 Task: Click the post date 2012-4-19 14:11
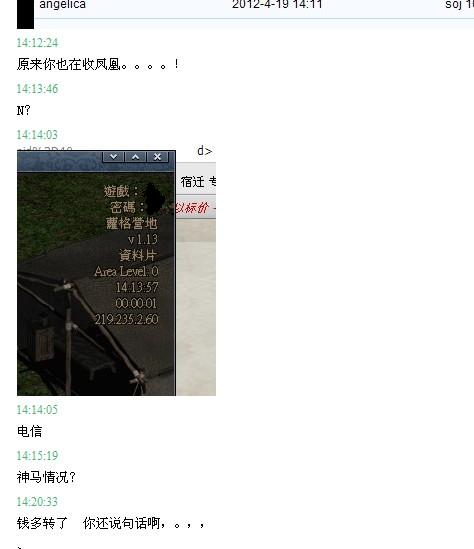[277, 5]
